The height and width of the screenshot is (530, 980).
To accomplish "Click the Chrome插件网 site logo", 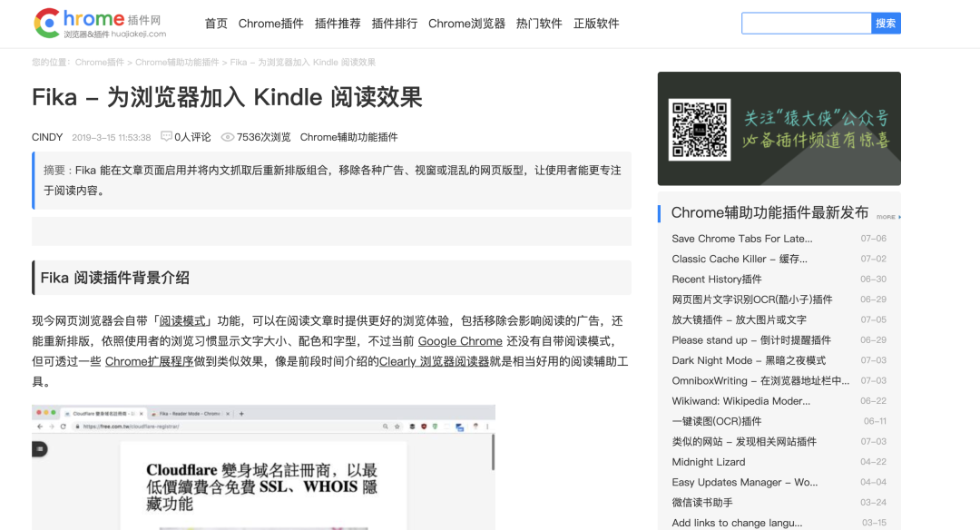I will (x=100, y=23).
